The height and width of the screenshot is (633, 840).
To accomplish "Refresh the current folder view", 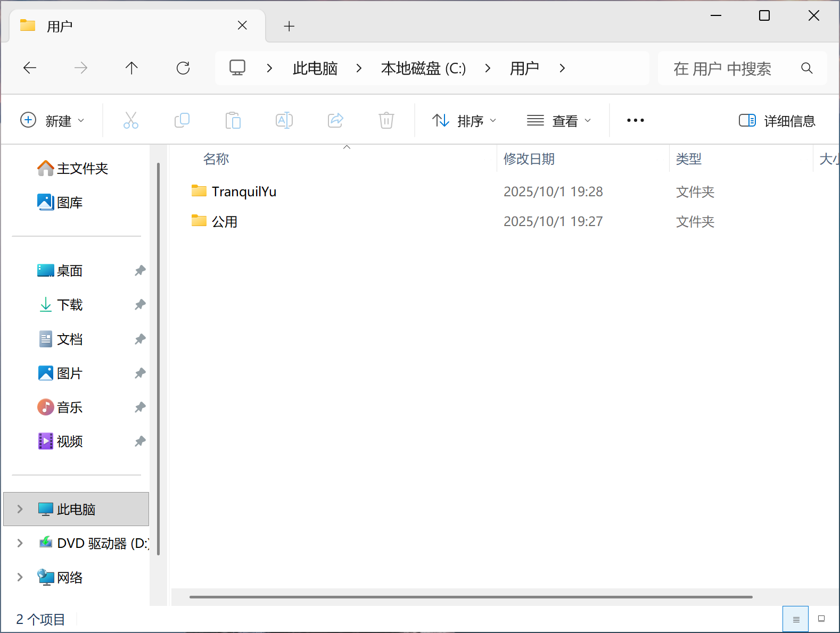I will (x=183, y=68).
